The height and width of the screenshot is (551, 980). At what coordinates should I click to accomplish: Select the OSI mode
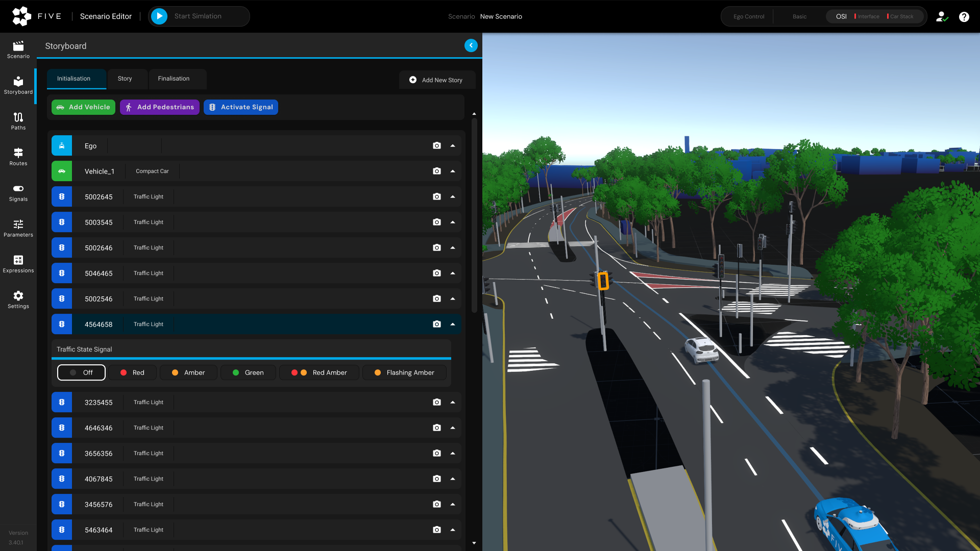pyautogui.click(x=841, y=16)
